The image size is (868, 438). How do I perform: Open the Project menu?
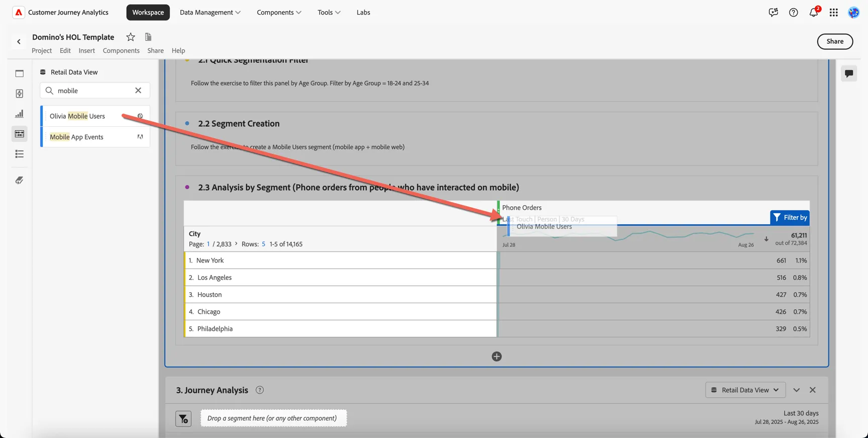42,51
